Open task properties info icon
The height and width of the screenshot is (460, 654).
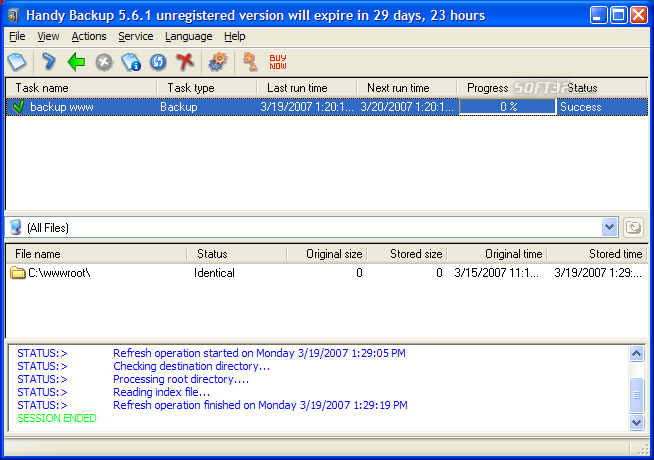(131, 62)
